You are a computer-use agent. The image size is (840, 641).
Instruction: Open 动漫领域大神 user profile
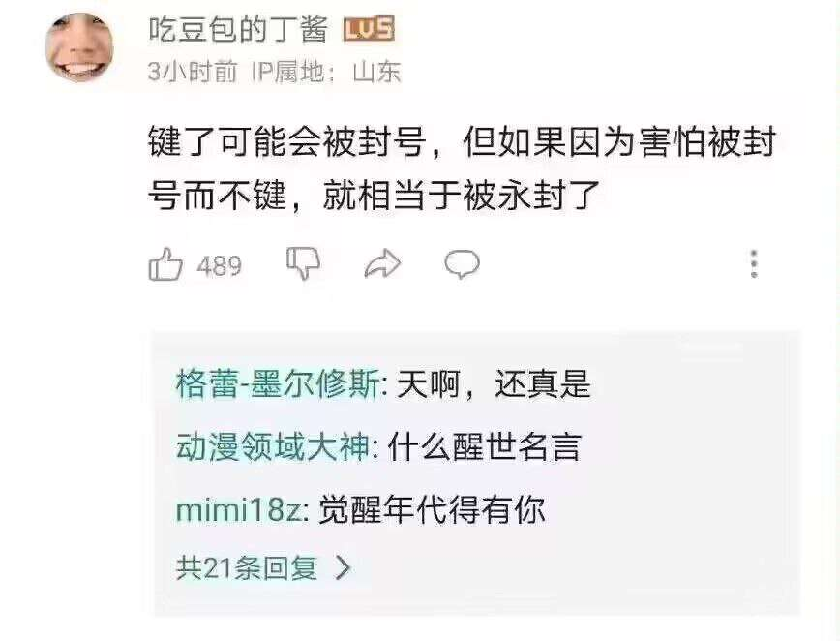(273, 446)
